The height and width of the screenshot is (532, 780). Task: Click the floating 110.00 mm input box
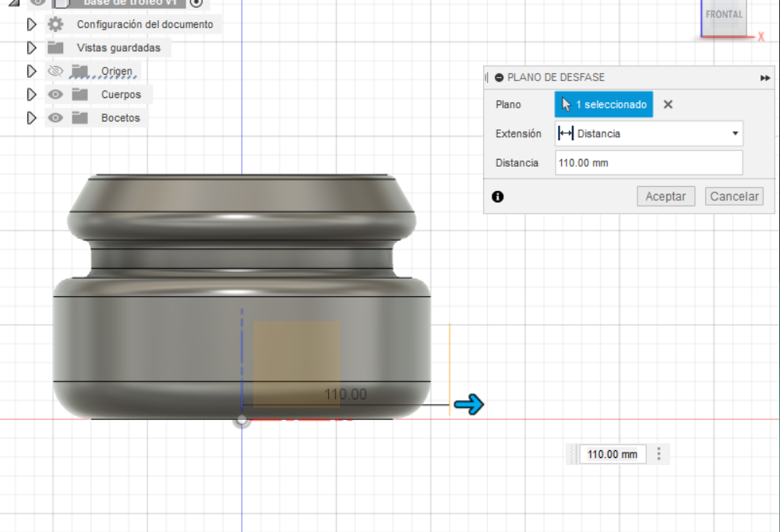point(612,454)
